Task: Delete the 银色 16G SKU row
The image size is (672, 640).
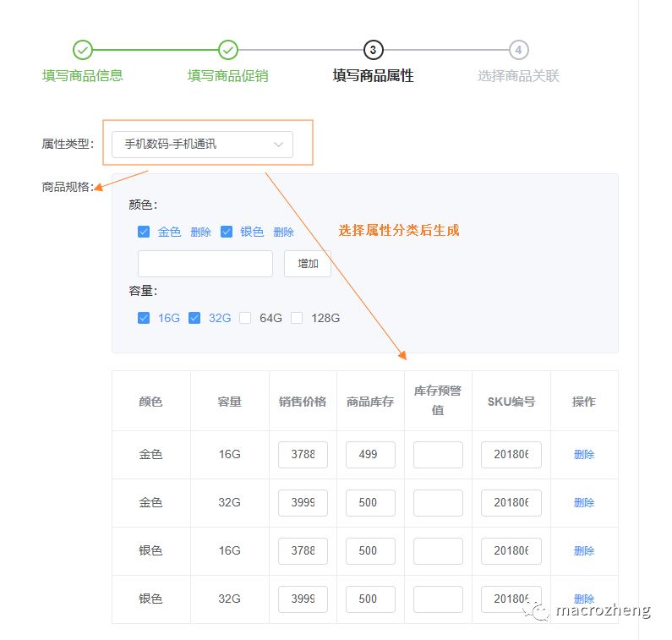Action: [x=584, y=551]
